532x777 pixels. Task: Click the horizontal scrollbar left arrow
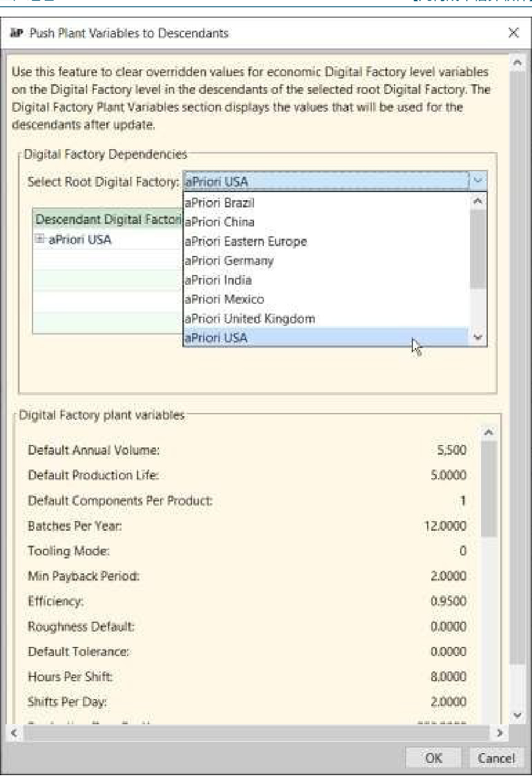pyautogui.click(x=13, y=732)
